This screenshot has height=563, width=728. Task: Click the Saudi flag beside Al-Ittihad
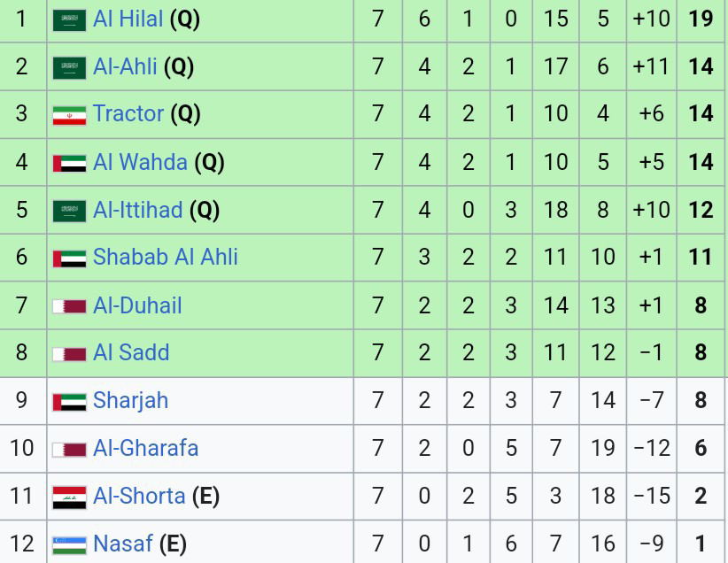coord(69,211)
